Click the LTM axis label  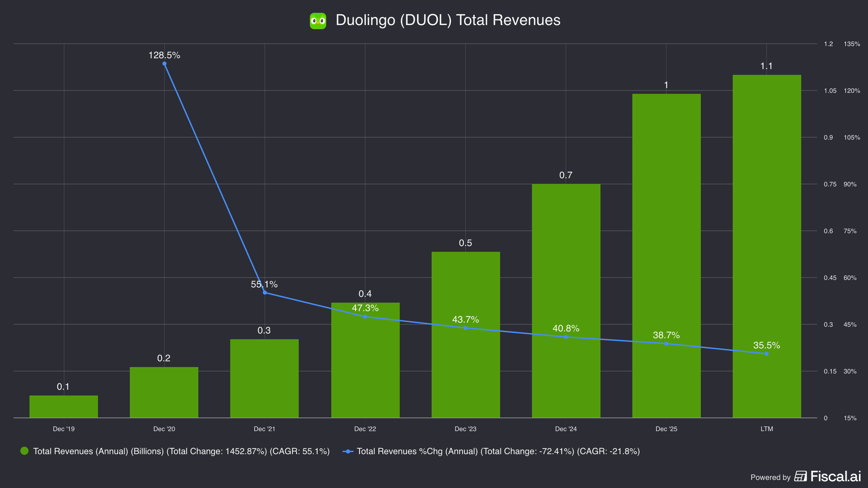tap(767, 429)
